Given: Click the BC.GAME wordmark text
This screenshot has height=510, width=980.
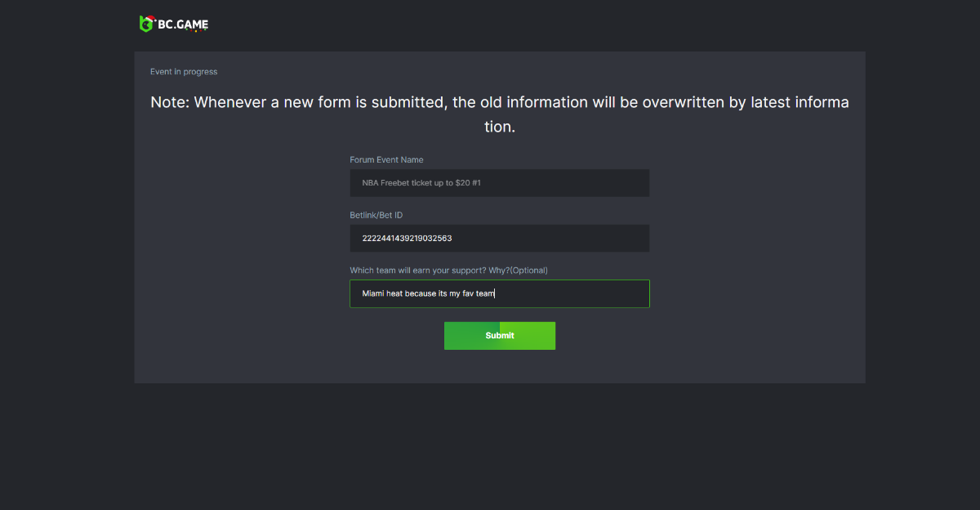Looking at the screenshot, I should [x=184, y=25].
